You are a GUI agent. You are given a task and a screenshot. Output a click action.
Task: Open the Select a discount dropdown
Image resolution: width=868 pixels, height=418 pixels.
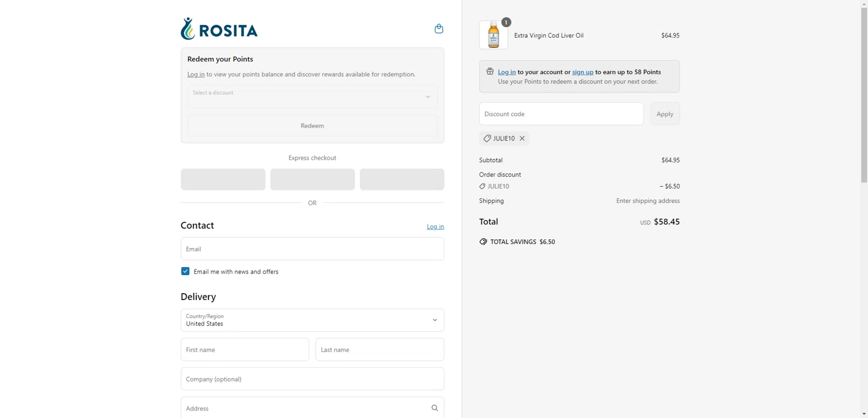click(312, 97)
